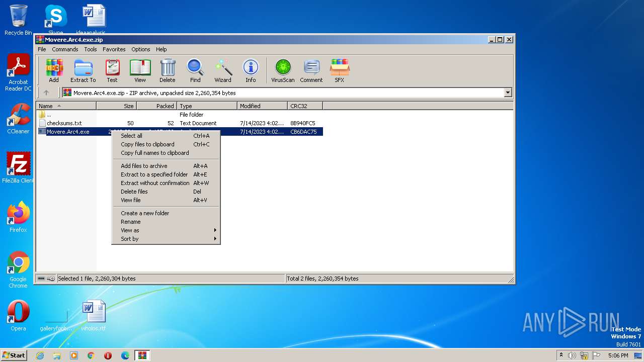Sort by Modified column header
The width and height of the screenshot is (644, 362).
pyautogui.click(x=262, y=106)
